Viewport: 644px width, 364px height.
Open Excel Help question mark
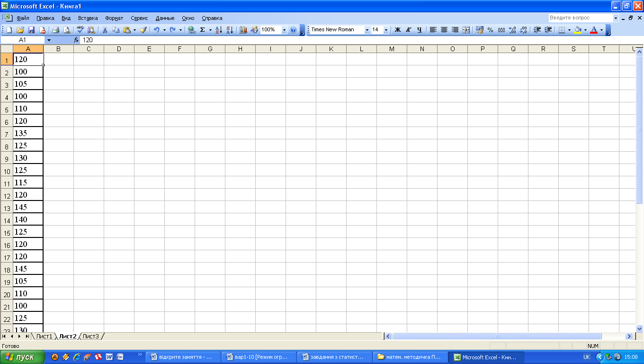point(293,30)
